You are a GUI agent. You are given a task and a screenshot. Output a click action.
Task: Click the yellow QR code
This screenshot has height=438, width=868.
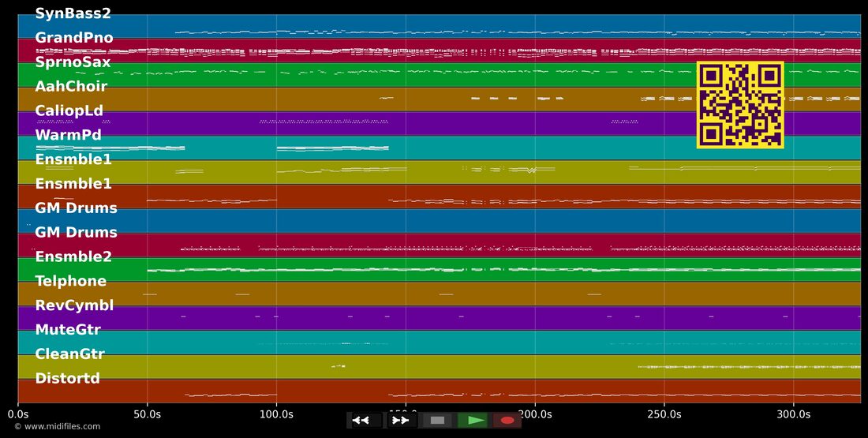pyautogui.click(x=740, y=105)
